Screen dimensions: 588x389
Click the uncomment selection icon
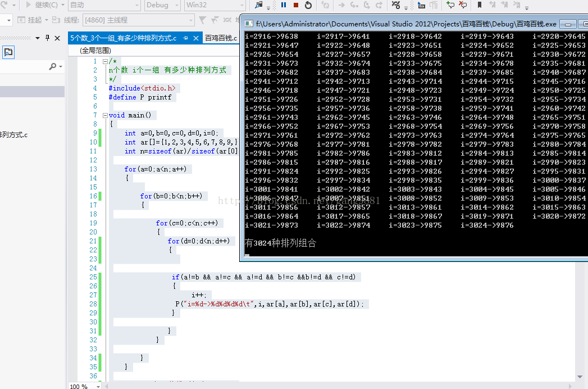point(462,5)
